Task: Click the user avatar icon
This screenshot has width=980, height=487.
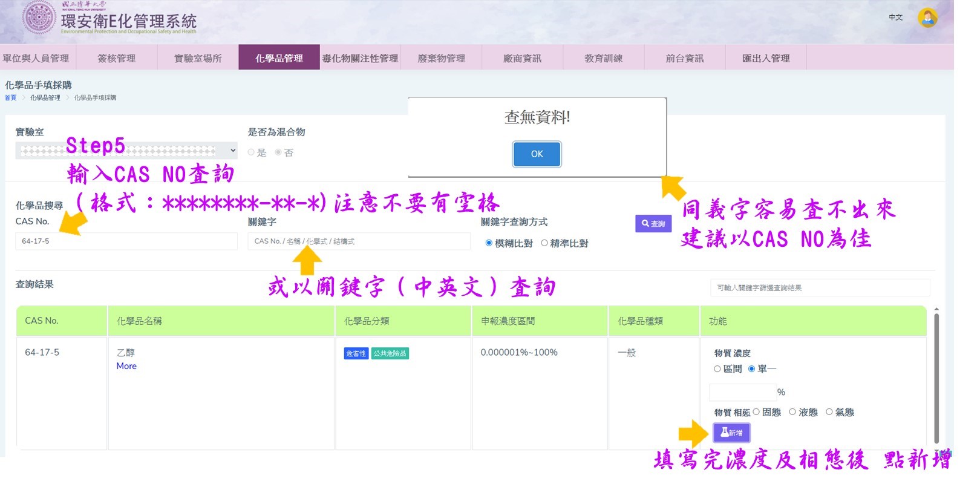Action: pos(927,18)
